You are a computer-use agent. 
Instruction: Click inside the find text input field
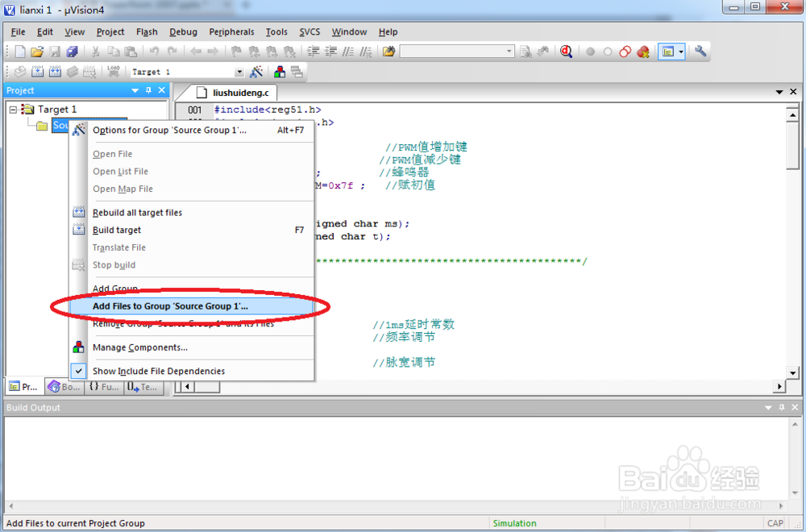click(452, 52)
